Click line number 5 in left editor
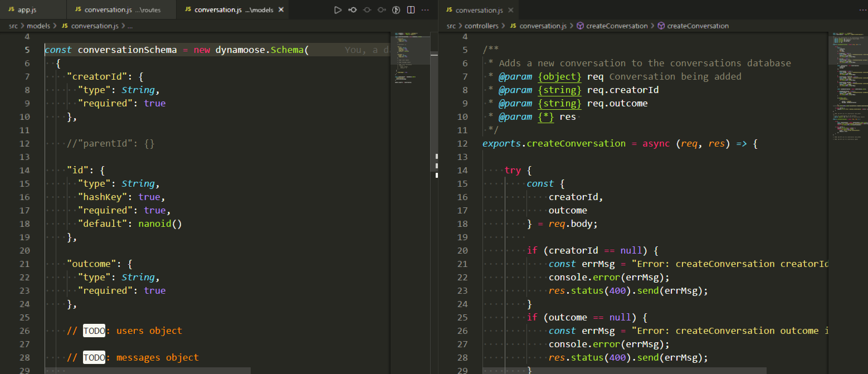 point(27,50)
